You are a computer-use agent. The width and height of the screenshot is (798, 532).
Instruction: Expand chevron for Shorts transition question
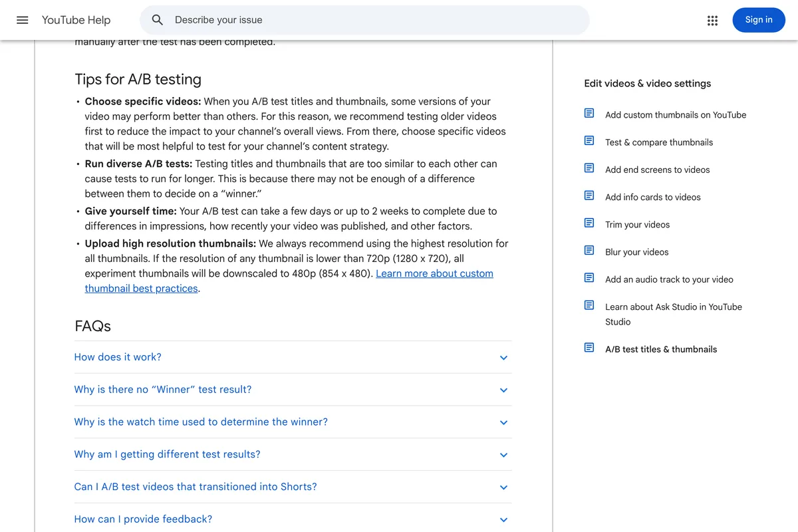pos(503,487)
